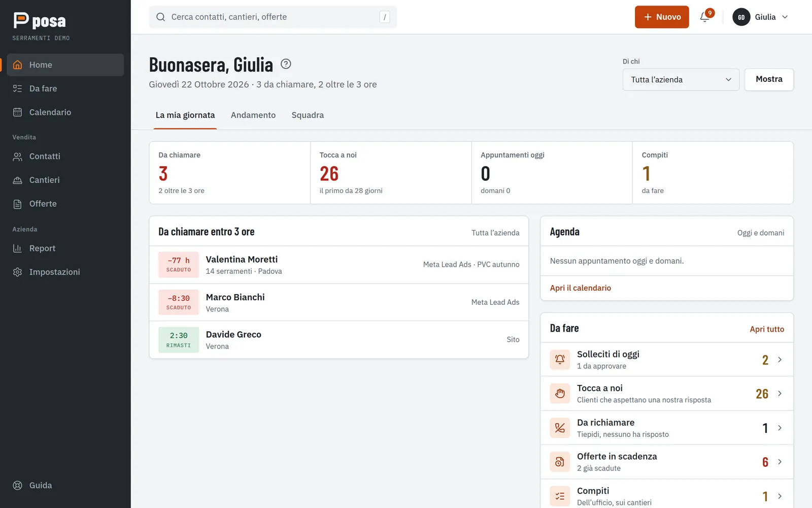Click the 2:30 rimasti badge
This screenshot has height=508, width=812.
coord(179,340)
